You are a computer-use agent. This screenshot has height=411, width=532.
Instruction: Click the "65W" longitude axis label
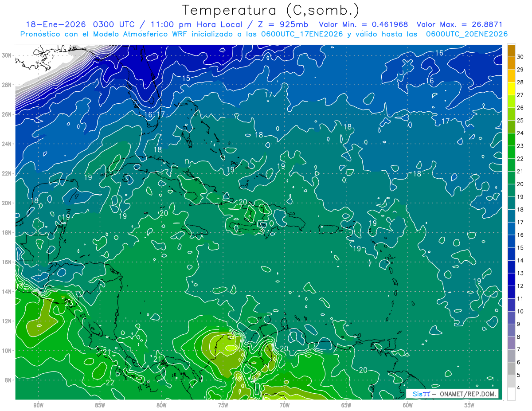pos(346,405)
